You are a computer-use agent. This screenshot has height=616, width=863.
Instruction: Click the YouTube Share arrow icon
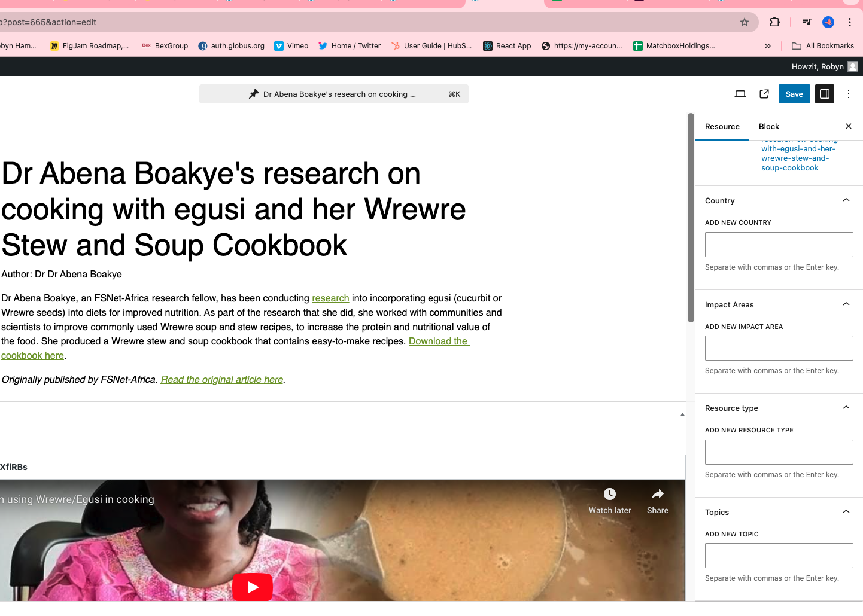pyautogui.click(x=657, y=495)
